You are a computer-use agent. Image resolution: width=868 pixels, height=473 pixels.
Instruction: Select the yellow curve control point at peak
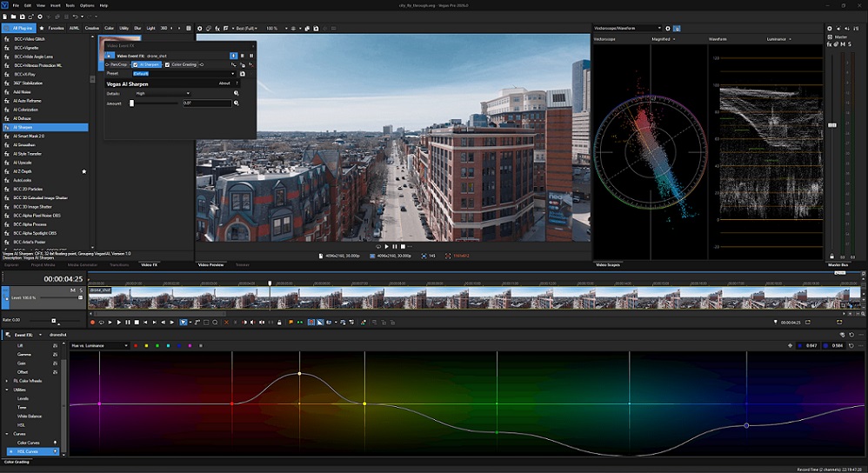tap(299, 373)
